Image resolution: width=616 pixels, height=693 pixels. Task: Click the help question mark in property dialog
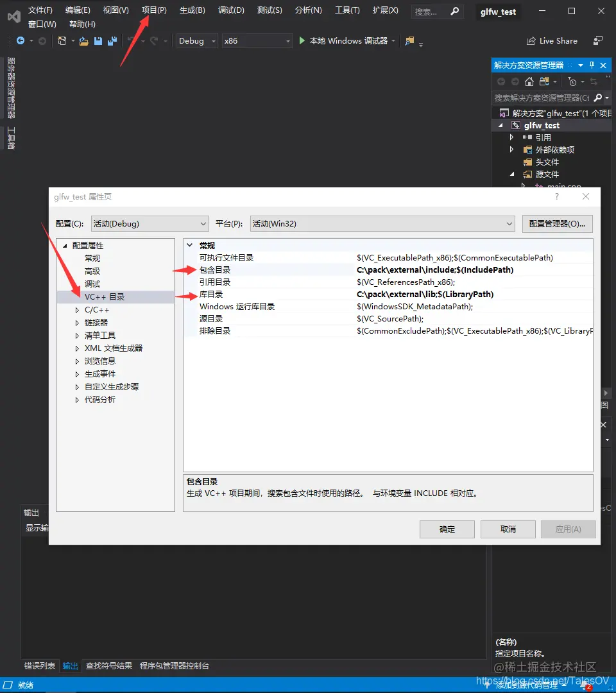click(557, 196)
